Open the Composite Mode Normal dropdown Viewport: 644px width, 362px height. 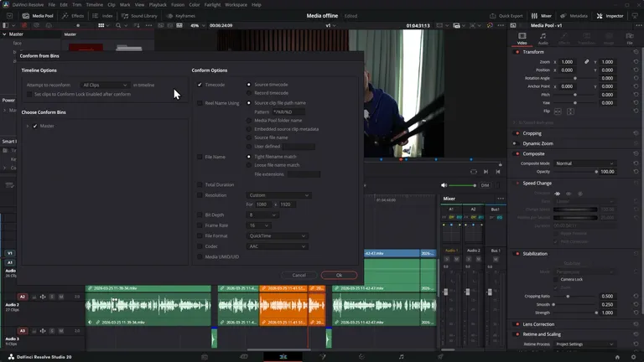[x=584, y=163]
